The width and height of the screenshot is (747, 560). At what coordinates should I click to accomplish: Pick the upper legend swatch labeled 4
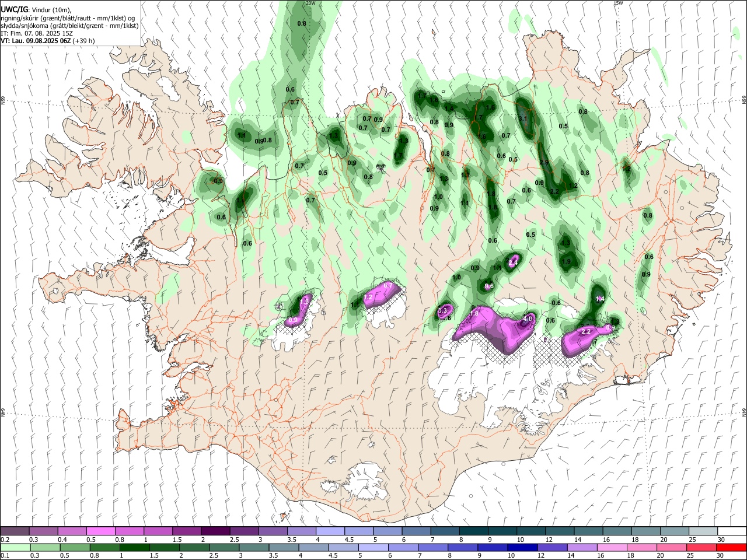(330, 531)
